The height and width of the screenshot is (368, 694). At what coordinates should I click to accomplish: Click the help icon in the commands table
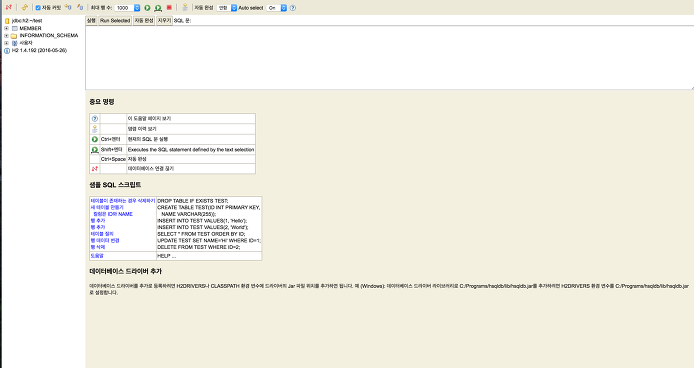95,119
